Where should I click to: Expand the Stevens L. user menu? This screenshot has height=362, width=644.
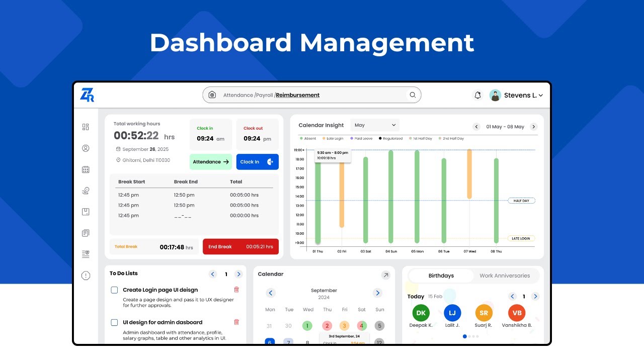pyautogui.click(x=541, y=96)
